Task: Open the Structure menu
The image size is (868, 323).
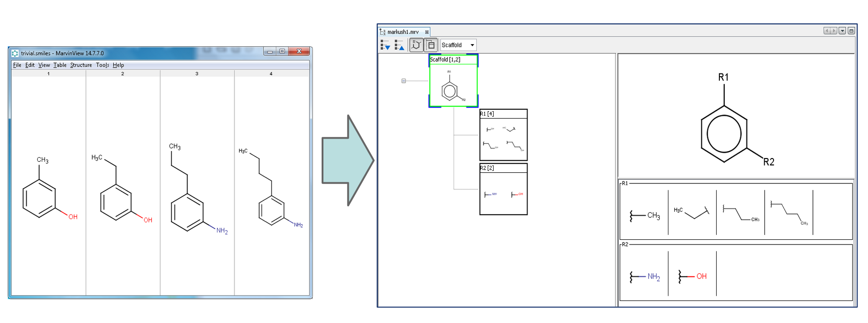Action: click(81, 65)
